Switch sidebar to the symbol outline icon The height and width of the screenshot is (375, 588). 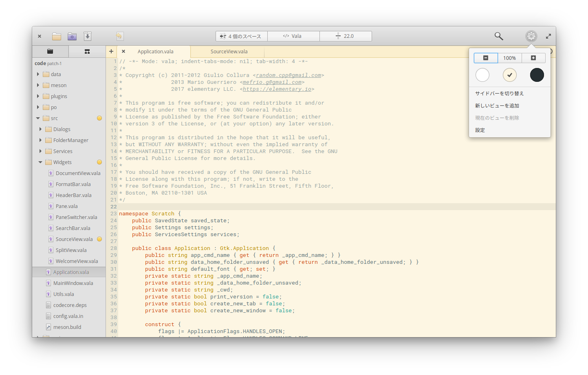[87, 51]
